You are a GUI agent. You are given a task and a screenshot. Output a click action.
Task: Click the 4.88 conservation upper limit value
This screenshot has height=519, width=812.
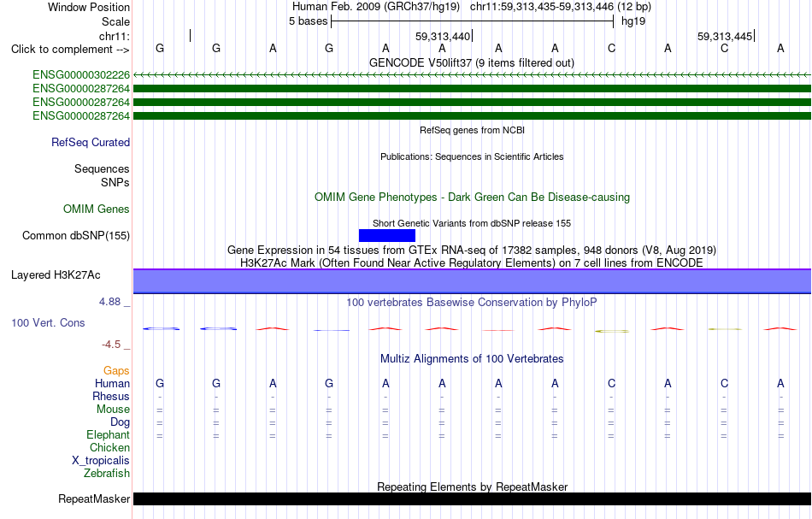click(x=110, y=302)
